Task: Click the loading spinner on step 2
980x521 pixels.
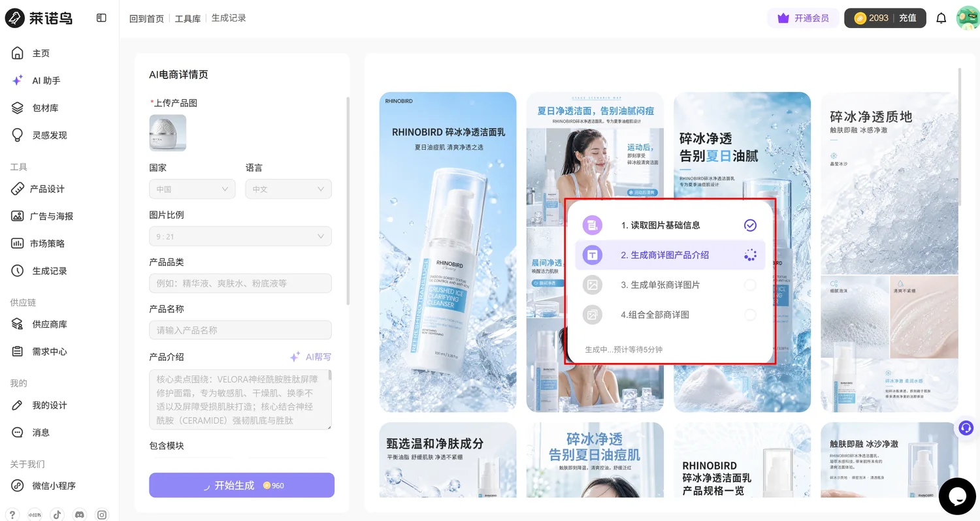Action: 750,255
